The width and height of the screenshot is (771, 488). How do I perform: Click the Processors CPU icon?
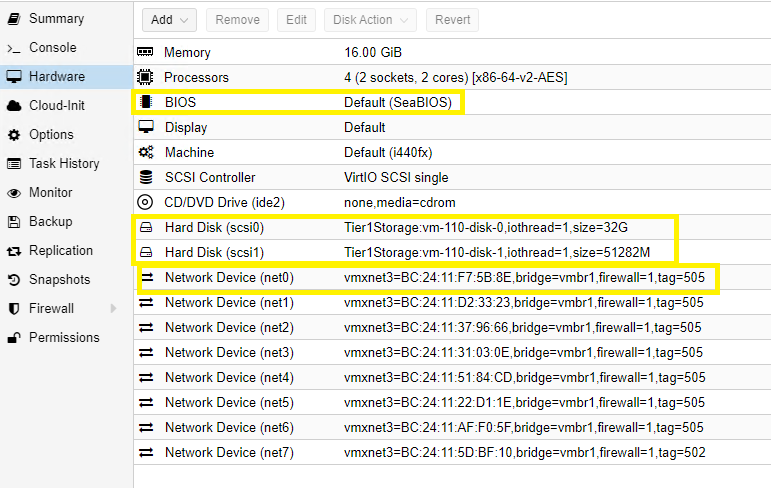(x=146, y=77)
